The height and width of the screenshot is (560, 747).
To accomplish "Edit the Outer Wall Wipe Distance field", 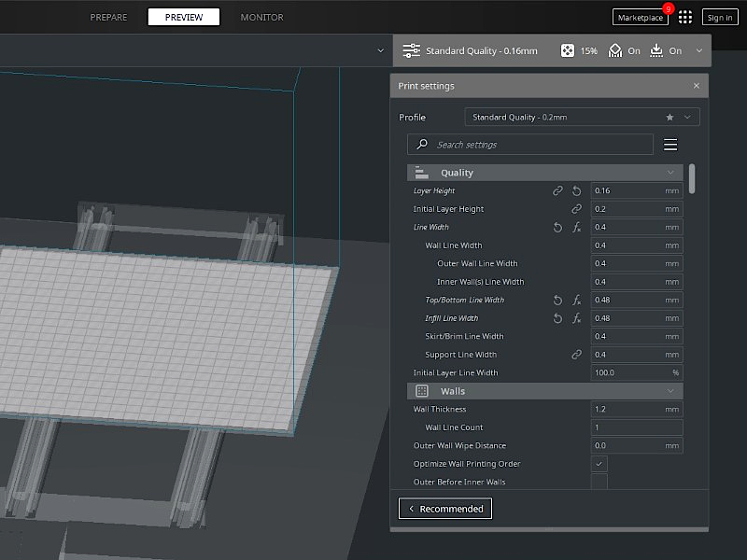I will pyautogui.click(x=637, y=446).
